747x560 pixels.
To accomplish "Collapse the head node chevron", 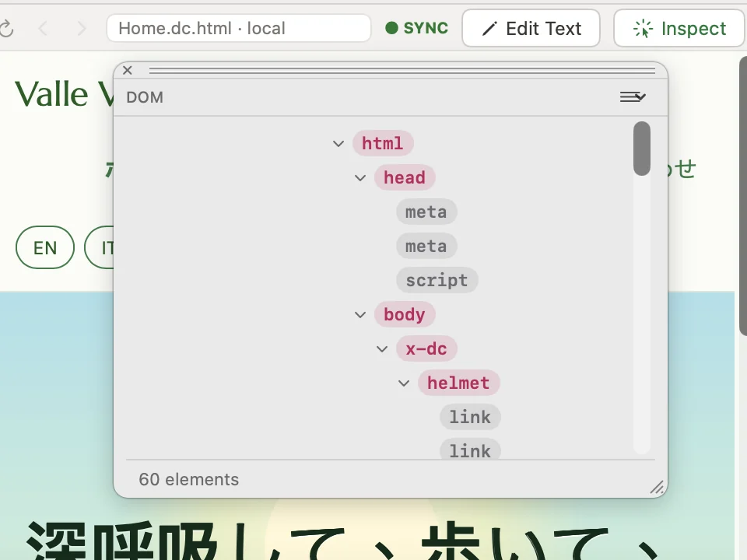I will pos(360,177).
